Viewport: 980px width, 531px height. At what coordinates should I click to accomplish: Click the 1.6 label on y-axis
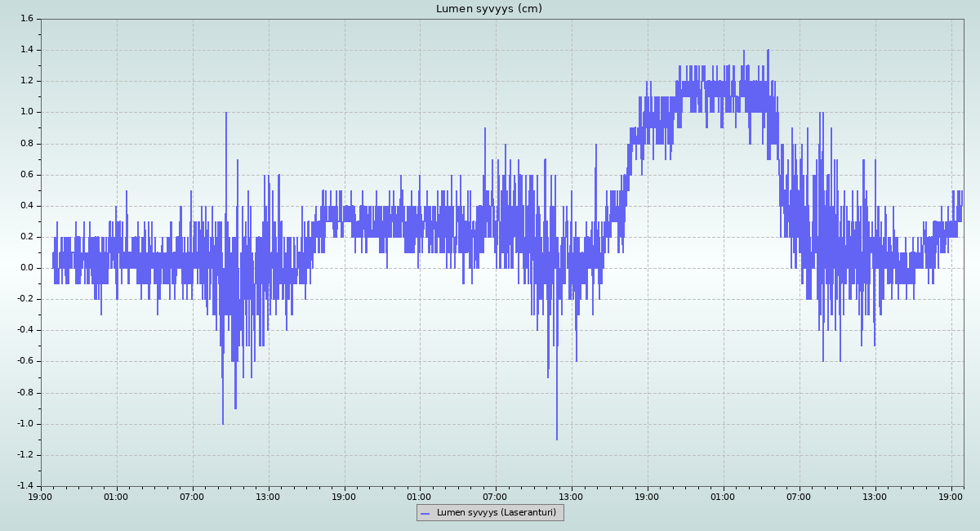[25, 18]
